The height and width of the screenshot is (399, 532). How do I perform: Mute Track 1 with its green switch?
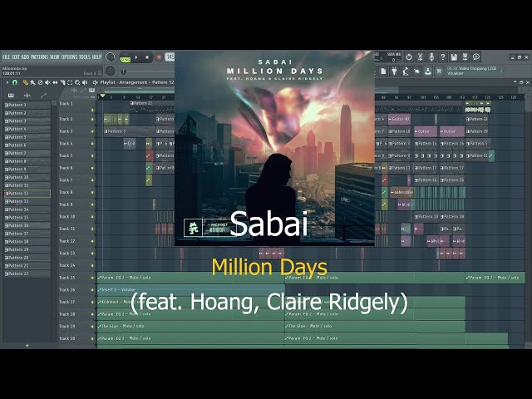(92, 110)
